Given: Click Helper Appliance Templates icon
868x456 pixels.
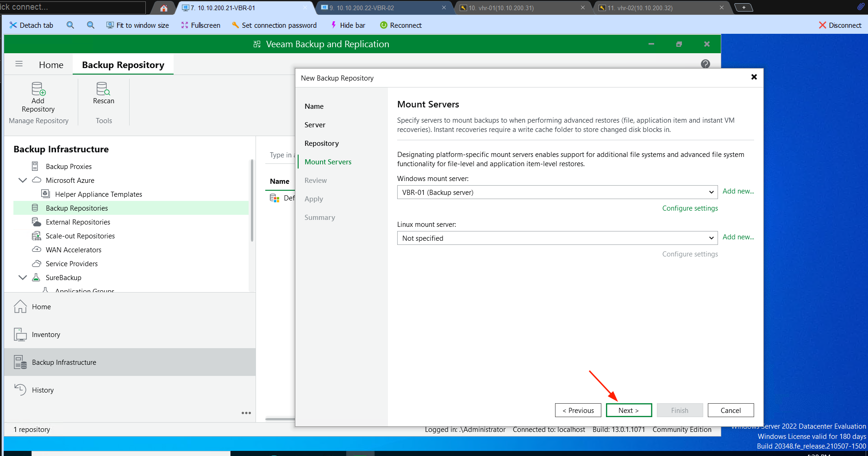Looking at the screenshot, I should coord(45,194).
